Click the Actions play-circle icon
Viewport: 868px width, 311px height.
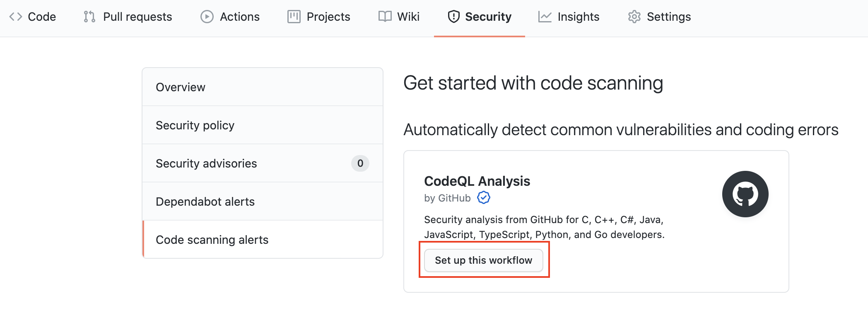(x=207, y=17)
